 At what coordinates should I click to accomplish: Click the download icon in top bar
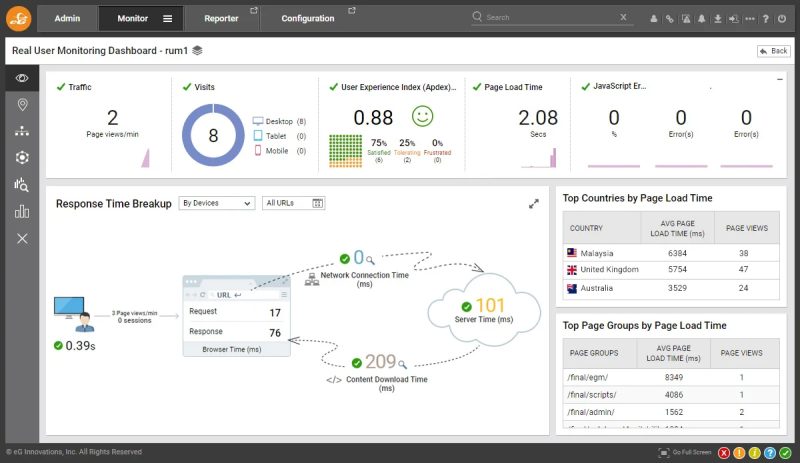pos(718,18)
